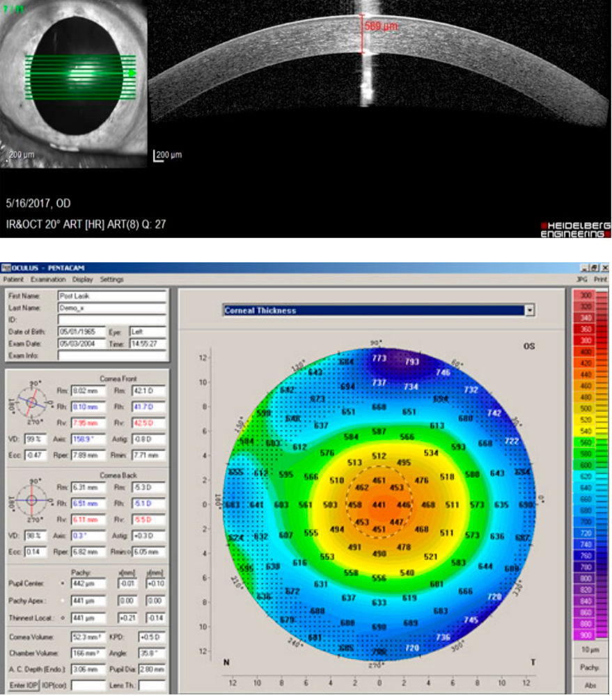Click the Print button

600,279
